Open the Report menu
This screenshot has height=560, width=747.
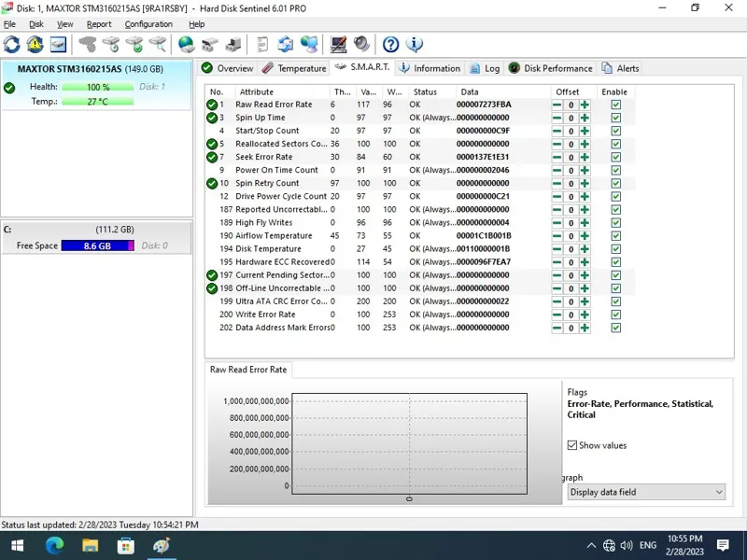click(99, 24)
